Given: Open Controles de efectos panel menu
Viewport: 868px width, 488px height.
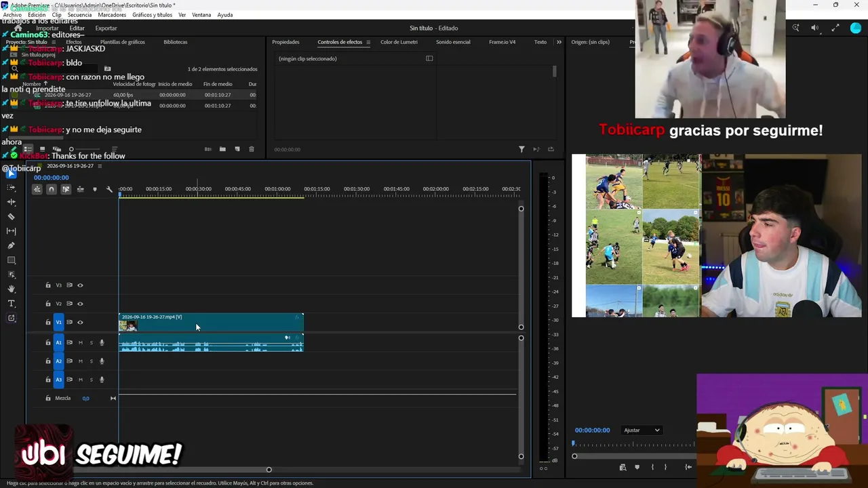Looking at the screenshot, I should coord(368,42).
